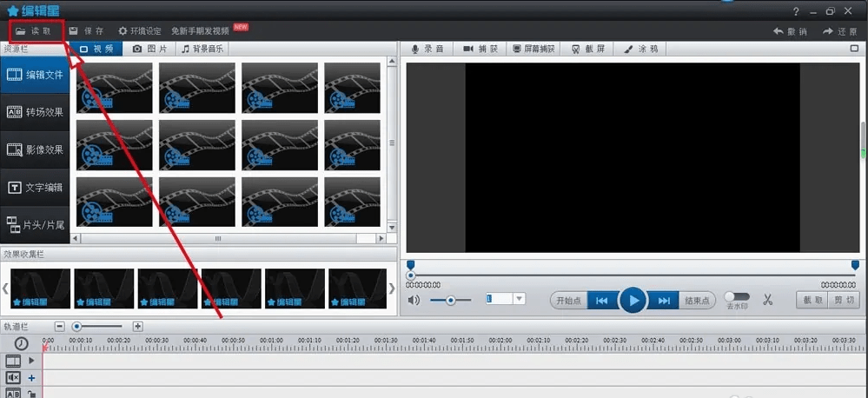Click the 截取 trim button
Viewport: 868px width, 398px height.
pos(812,300)
